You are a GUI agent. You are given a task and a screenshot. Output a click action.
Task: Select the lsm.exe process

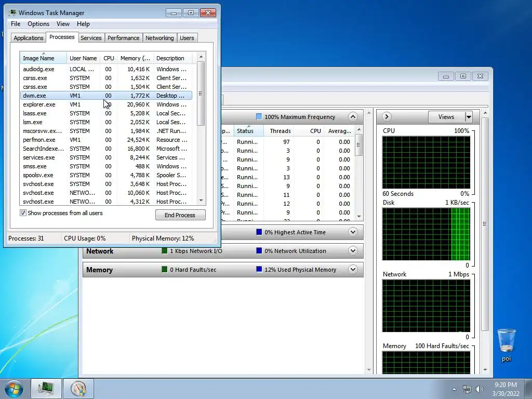[x=106, y=122]
